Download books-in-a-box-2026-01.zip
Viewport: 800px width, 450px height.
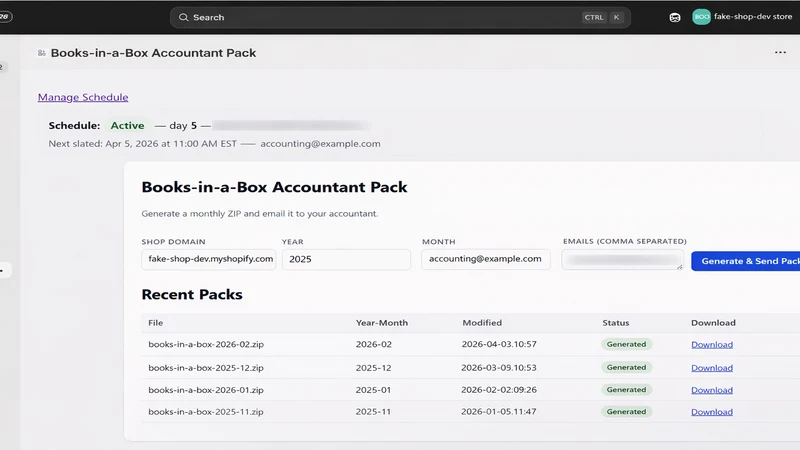click(x=712, y=390)
